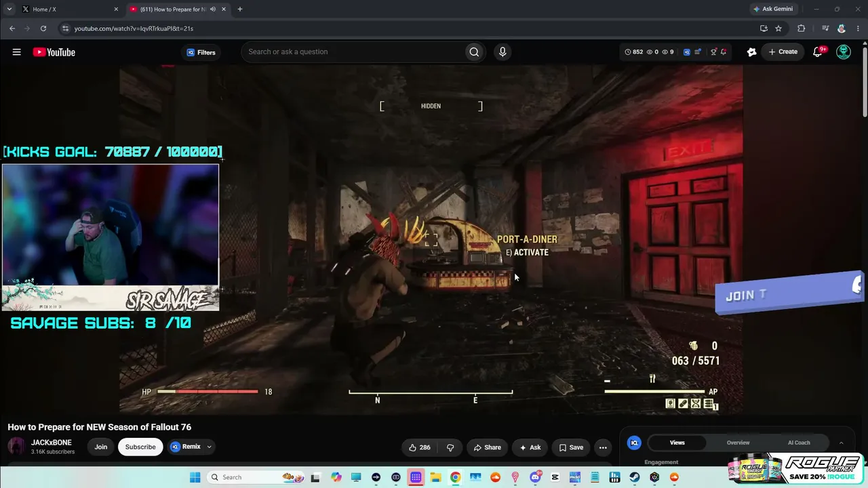Open a new browser tab
The height and width of the screenshot is (488, 868).
[240, 9]
